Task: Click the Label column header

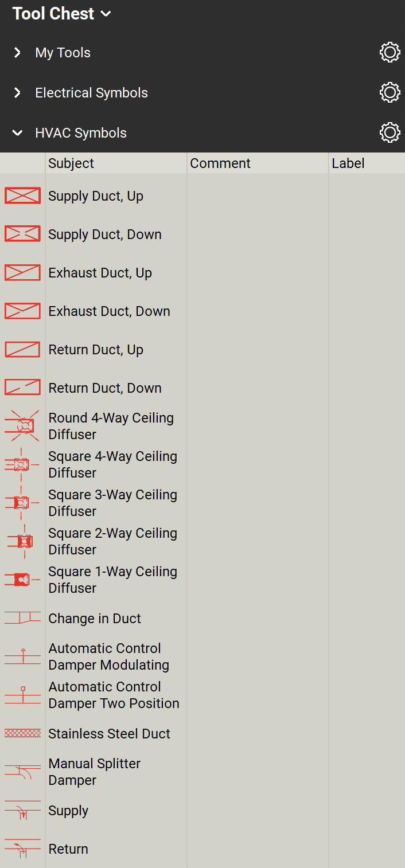Action: point(348,163)
